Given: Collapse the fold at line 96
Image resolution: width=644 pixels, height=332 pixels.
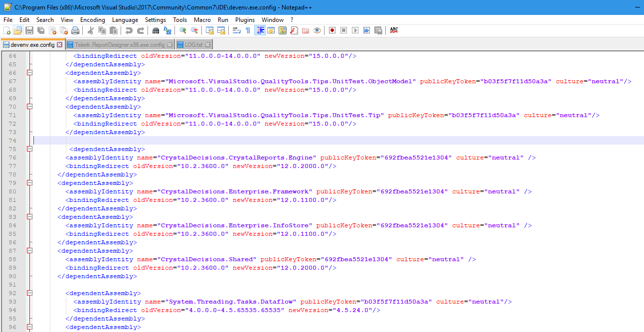Looking at the screenshot, I should [x=29, y=327].
